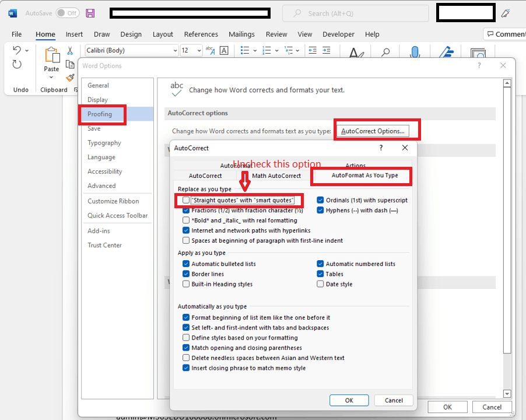This screenshot has height=420, width=526.
Task: Open the Numbering library dropdown arrow
Action: coord(277,51)
